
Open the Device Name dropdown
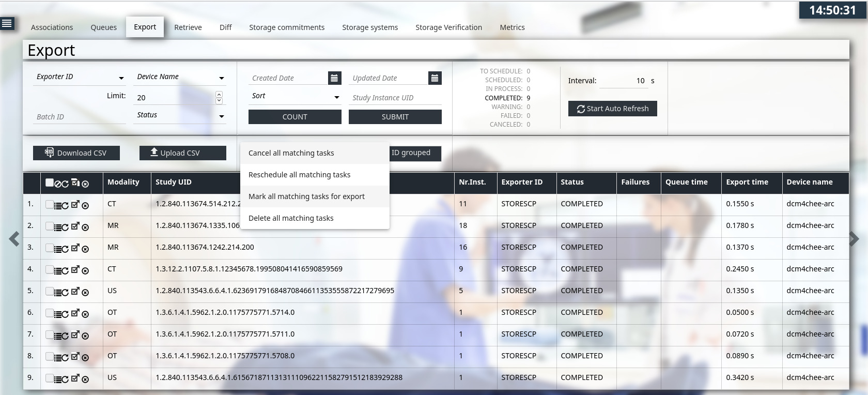coord(180,77)
